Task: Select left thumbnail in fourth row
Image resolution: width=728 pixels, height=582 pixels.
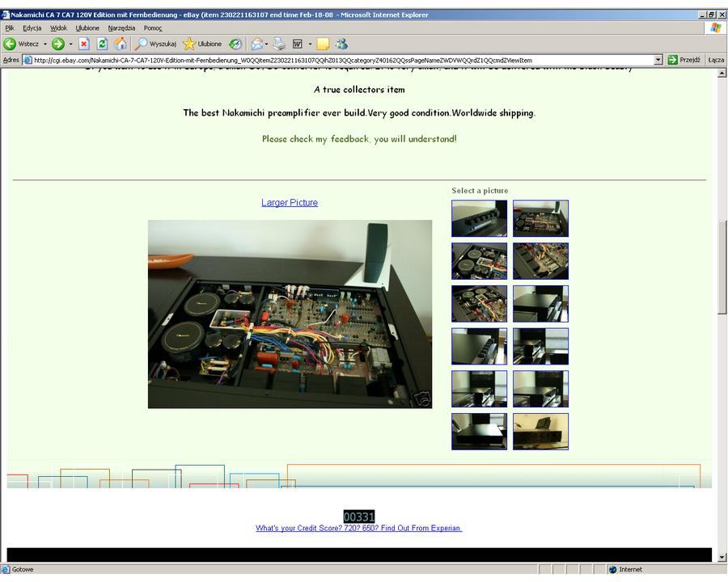Action: [x=479, y=346]
